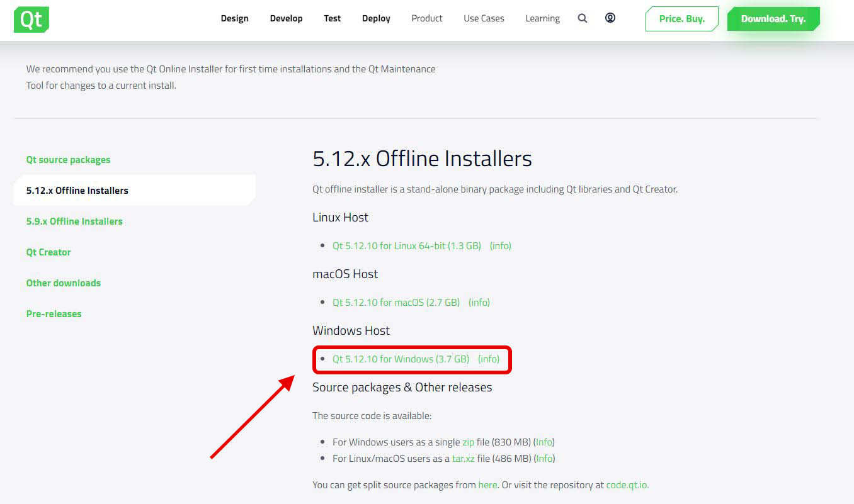Open the Learning menu

tap(542, 18)
